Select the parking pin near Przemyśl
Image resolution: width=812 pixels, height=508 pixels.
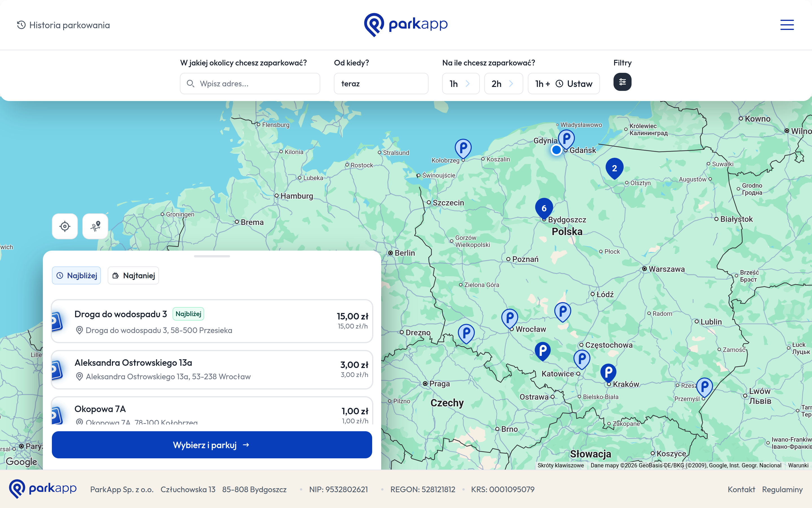[x=705, y=387]
